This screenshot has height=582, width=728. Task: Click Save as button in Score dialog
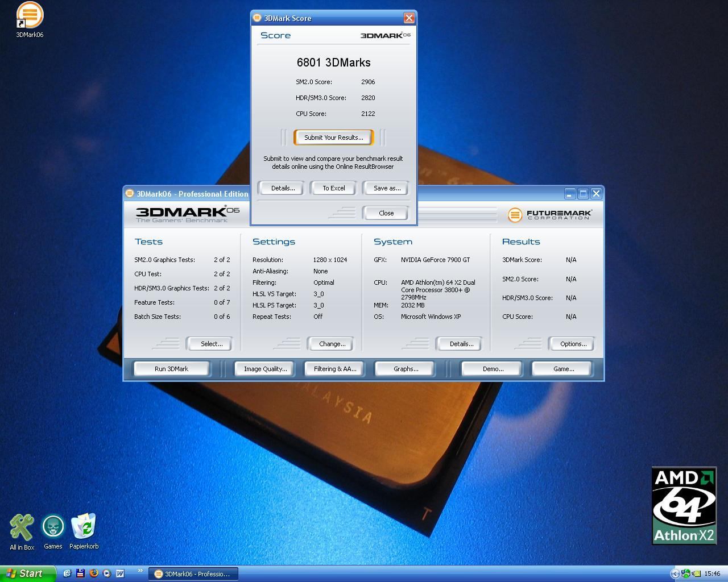(x=387, y=188)
